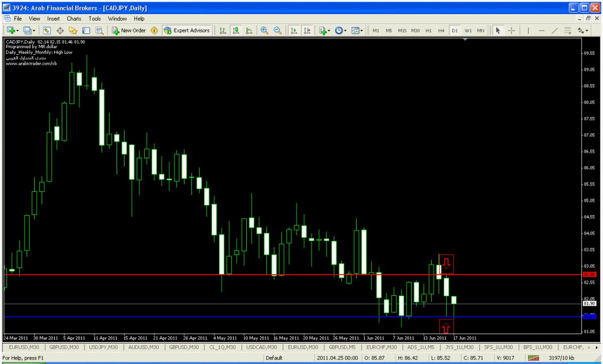Switch to the AD5_1U,M5 chart tab
Screen dimensions: 603x364
pos(421,347)
